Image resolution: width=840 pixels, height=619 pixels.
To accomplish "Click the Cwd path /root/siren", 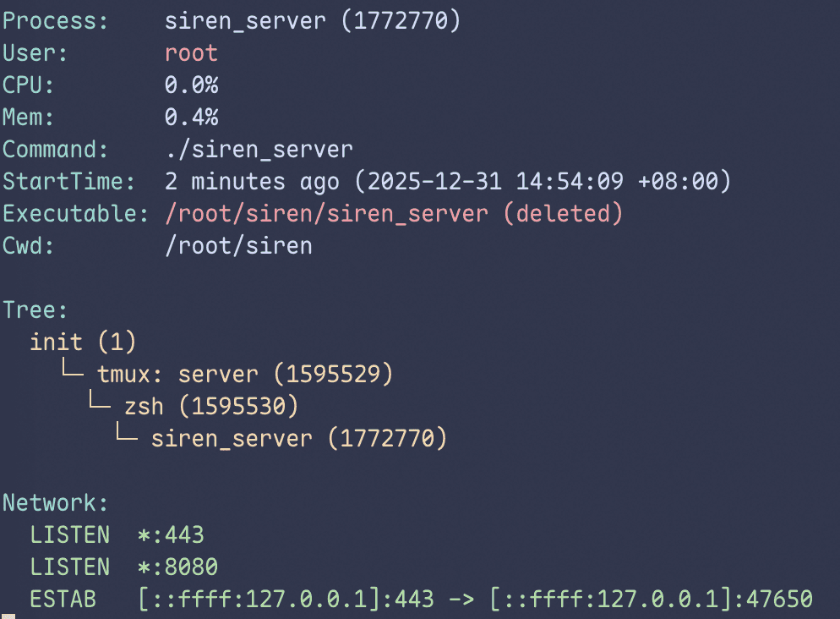I will tap(238, 245).
